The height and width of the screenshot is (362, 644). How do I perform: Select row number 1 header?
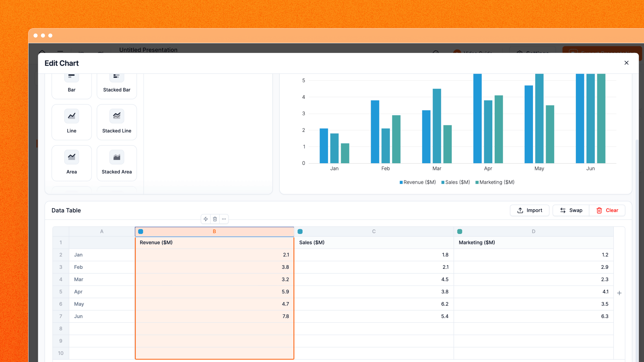click(x=61, y=243)
